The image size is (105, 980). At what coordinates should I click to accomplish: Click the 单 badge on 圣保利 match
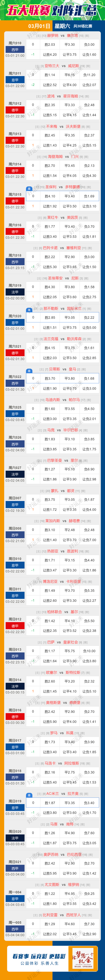(x=29, y=189)
